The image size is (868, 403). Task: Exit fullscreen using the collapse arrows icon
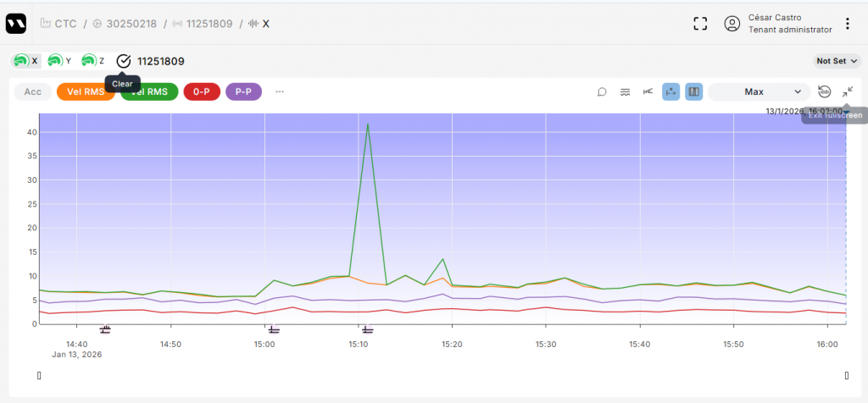(848, 91)
